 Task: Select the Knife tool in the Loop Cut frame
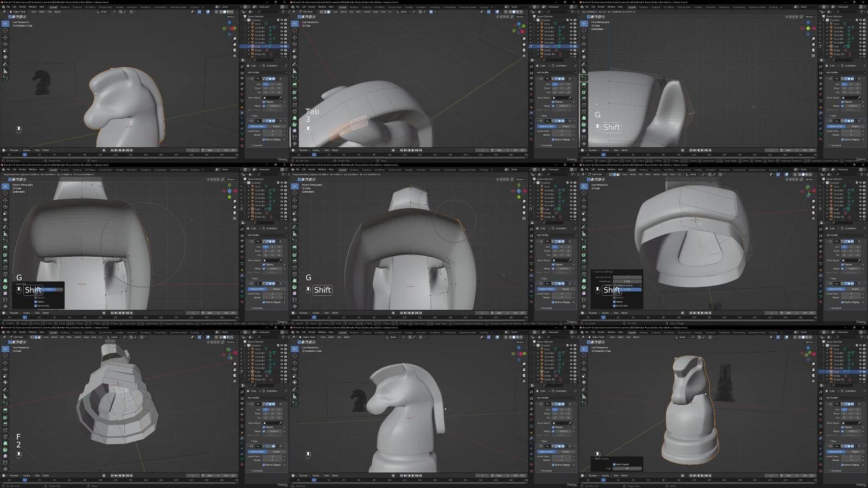584,274
